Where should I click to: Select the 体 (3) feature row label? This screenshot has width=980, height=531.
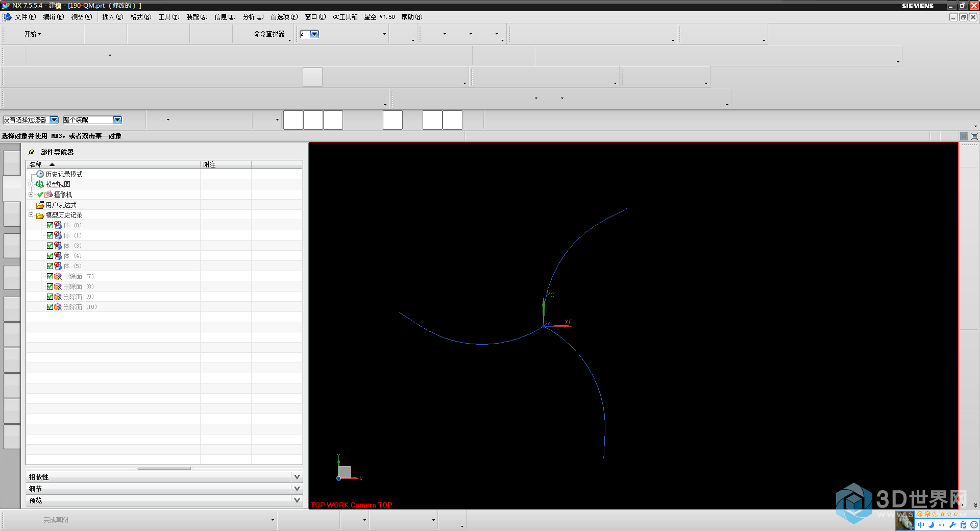(72, 246)
